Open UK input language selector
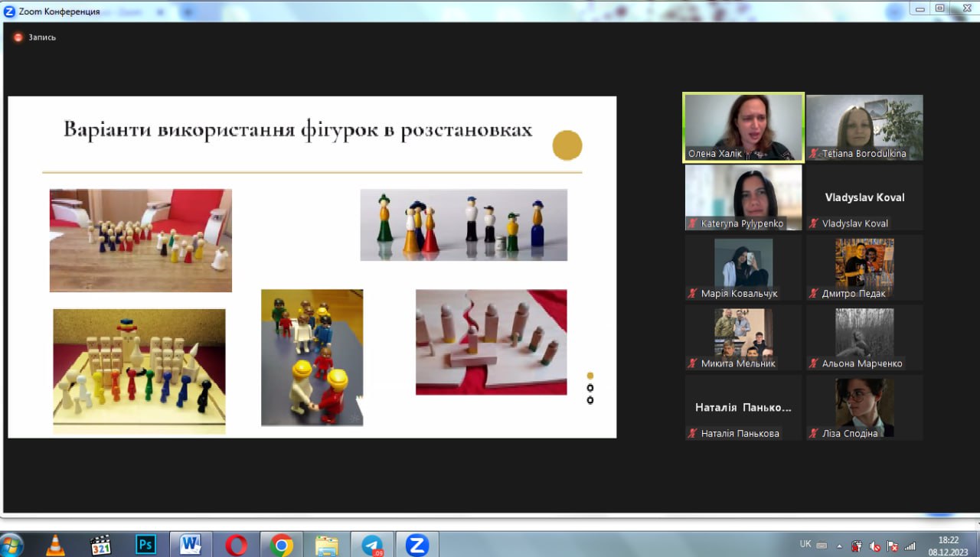 (805, 544)
